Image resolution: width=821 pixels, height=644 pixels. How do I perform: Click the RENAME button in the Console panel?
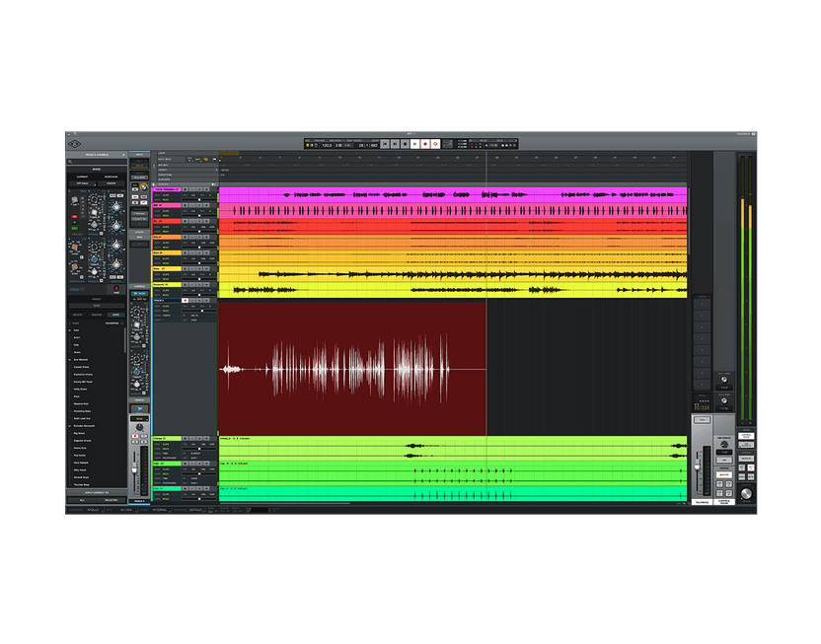pyautogui.click(x=97, y=314)
